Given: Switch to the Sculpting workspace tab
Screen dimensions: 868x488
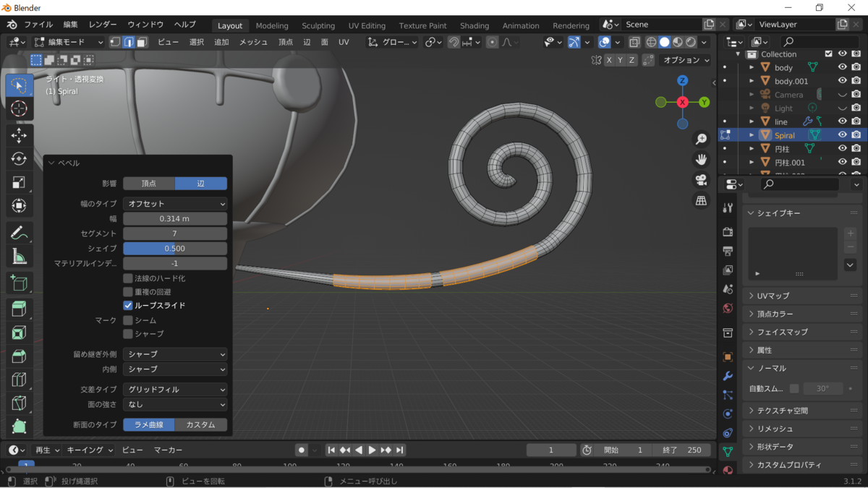Looking at the screenshot, I should (318, 25).
